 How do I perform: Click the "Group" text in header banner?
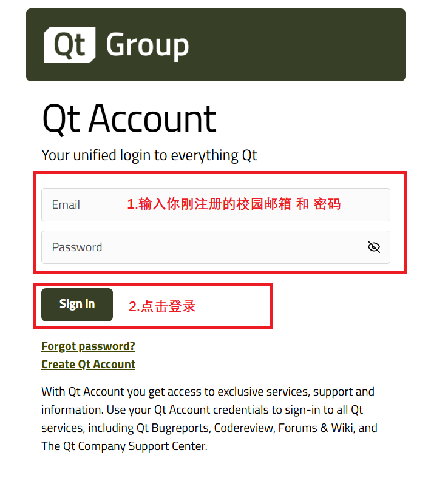tap(148, 46)
